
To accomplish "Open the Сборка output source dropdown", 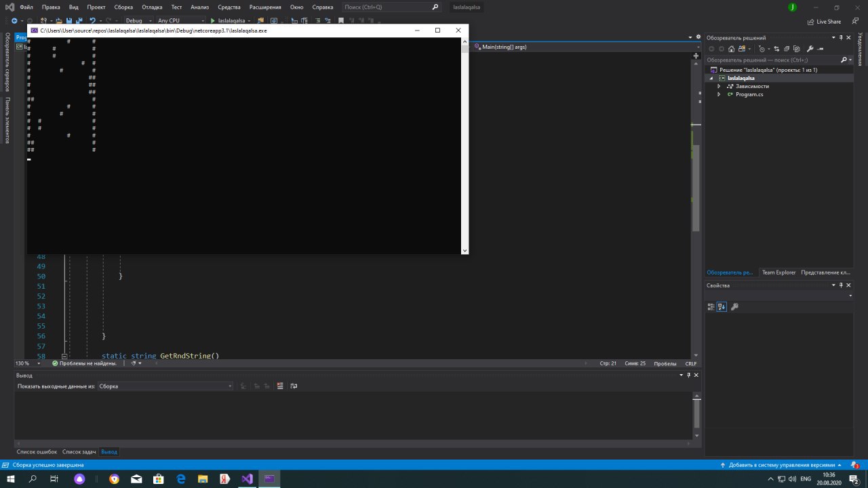I will click(x=165, y=386).
